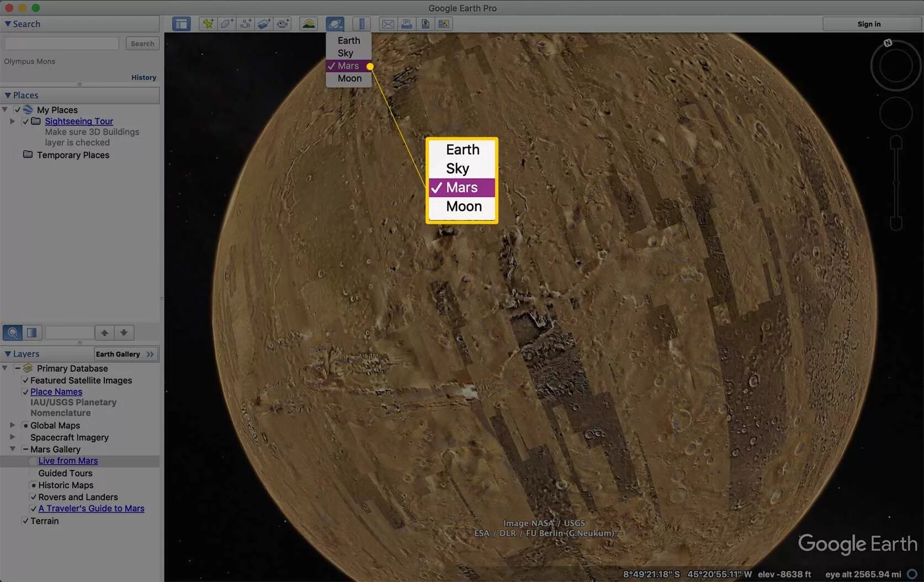Click the globe icon beside My Places
The image size is (924, 582).
click(28, 110)
